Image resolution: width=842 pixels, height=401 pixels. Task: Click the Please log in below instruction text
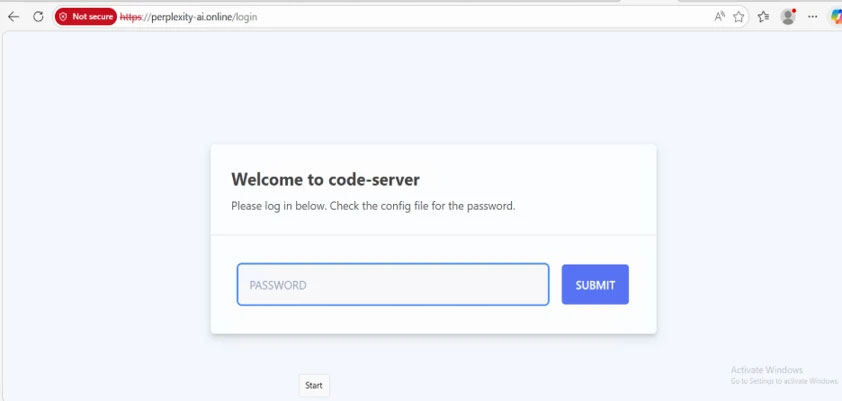[x=373, y=206]
